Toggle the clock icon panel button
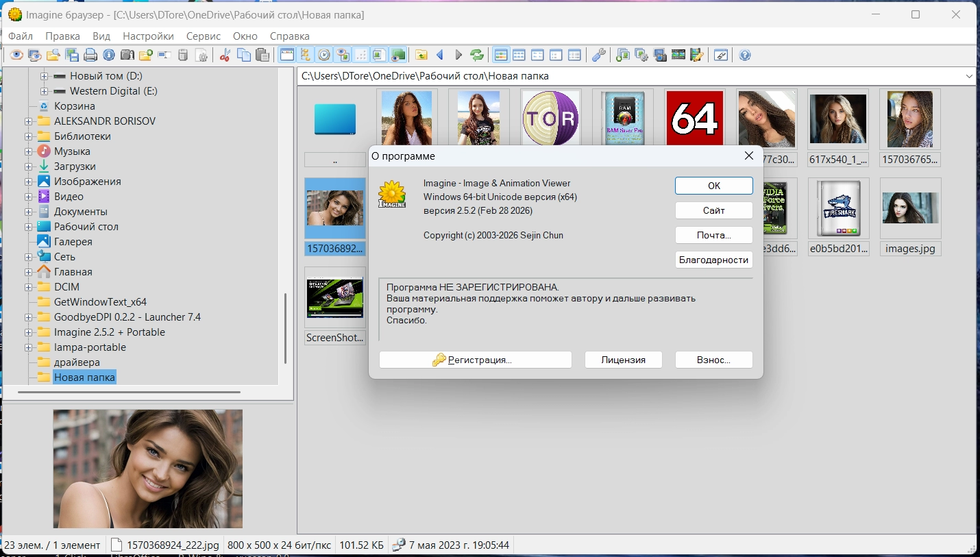 tap(324, 55)
